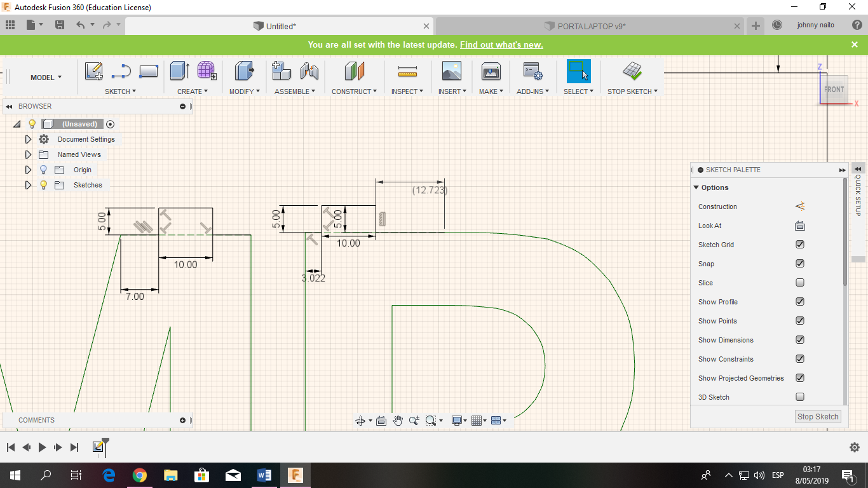
Task: Toggle Construction line icon in palette
Action: click(800, 207)
